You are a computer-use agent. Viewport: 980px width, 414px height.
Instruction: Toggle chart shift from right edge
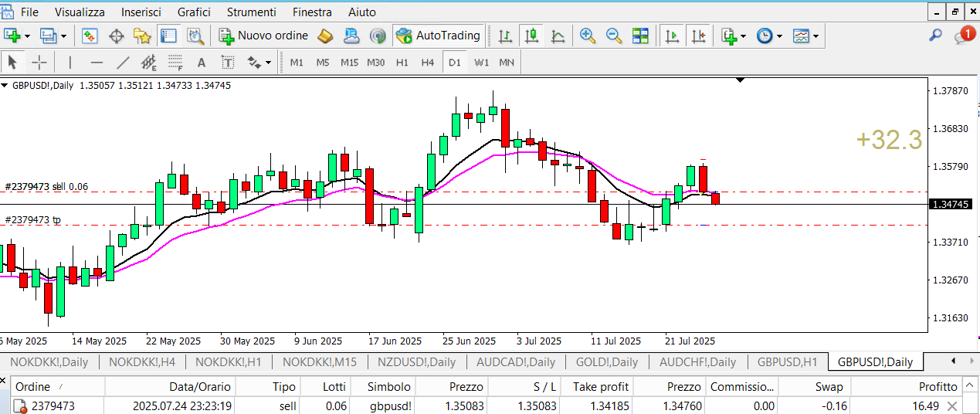click(x=698, y=36)
